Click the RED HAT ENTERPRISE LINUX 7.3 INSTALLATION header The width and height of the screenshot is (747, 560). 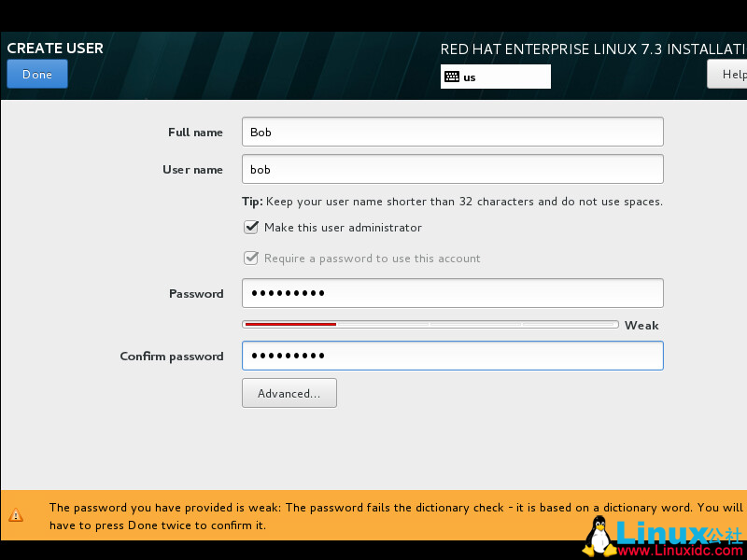[593, 49]
